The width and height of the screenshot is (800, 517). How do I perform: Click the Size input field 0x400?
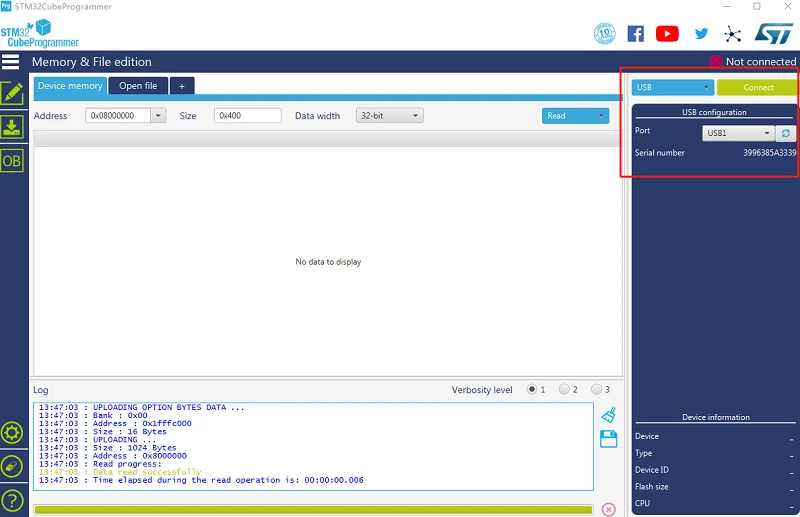click(x=247, y=115)
